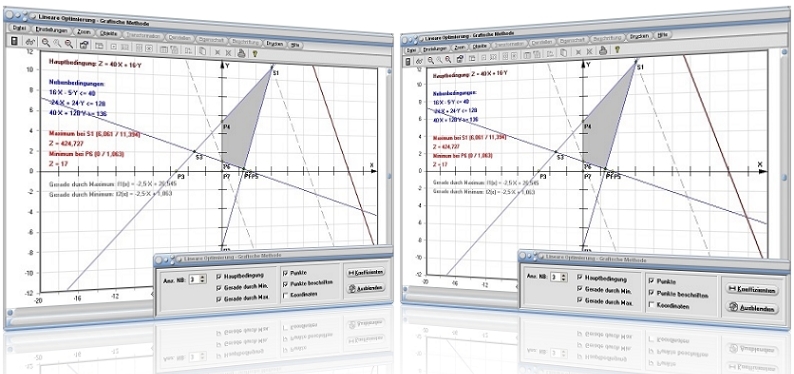
Task: Click the glasses icon in the right window toolbar
Action: [419, 61]
